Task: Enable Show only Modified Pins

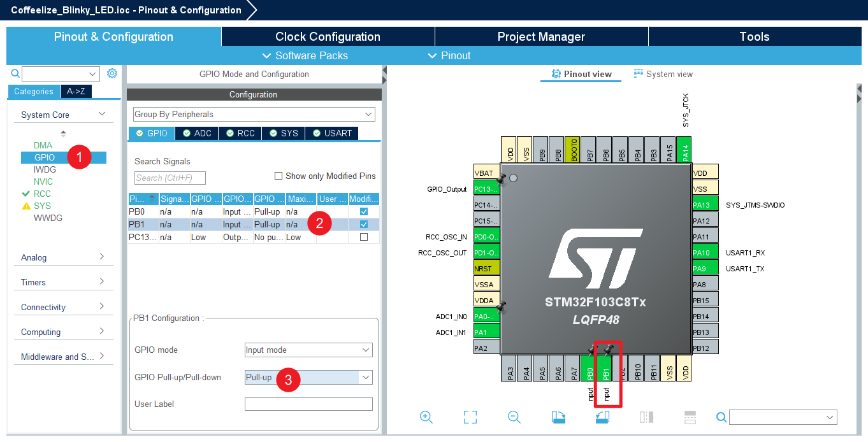Action: (278, 176)
